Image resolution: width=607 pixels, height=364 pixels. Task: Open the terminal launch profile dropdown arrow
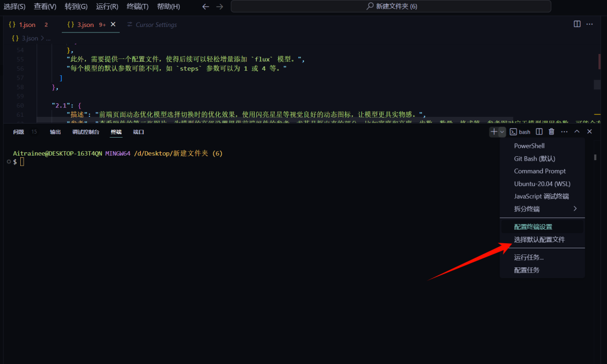coord(502,131)
